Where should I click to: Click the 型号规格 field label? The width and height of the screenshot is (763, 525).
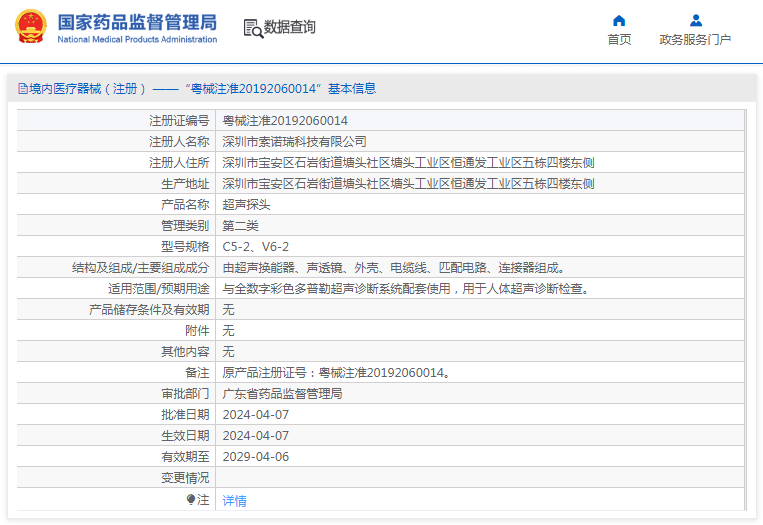point(185,247)
